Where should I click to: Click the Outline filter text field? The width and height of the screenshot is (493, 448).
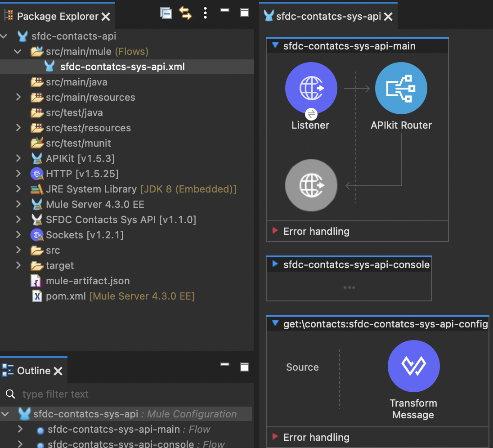coord(135,394)
